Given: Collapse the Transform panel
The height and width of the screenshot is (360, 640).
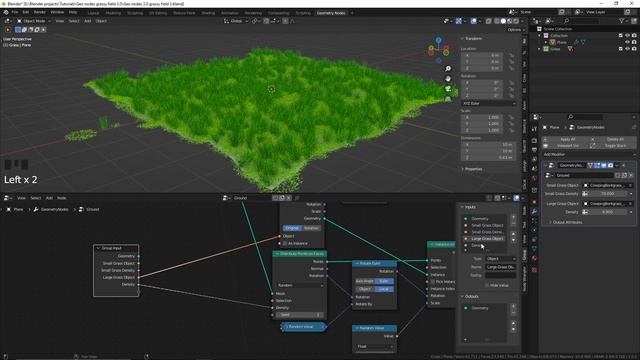Looking at the screenshot, I should 473,38.
